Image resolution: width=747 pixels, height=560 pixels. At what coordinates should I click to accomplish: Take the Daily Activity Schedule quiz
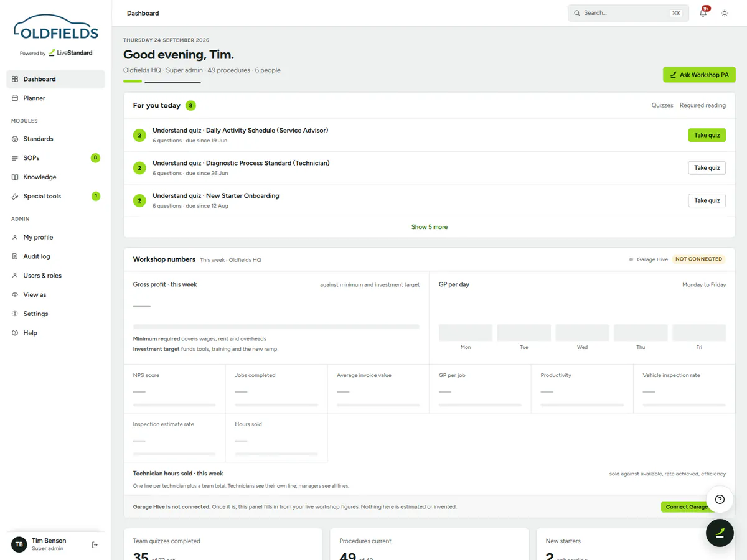click(707, 135)
